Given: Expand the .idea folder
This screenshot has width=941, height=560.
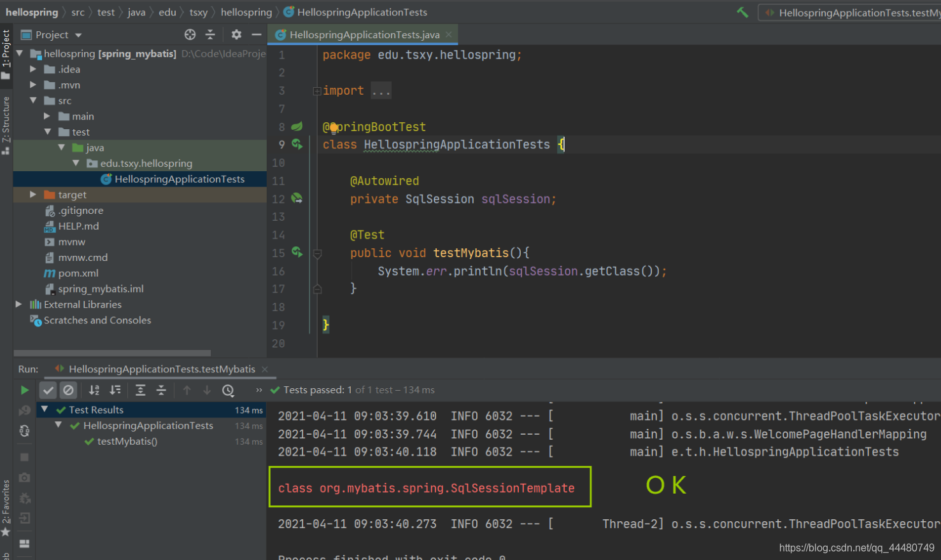Looking at the screenshot, I should pyautogui.click(x=33, y=69).
